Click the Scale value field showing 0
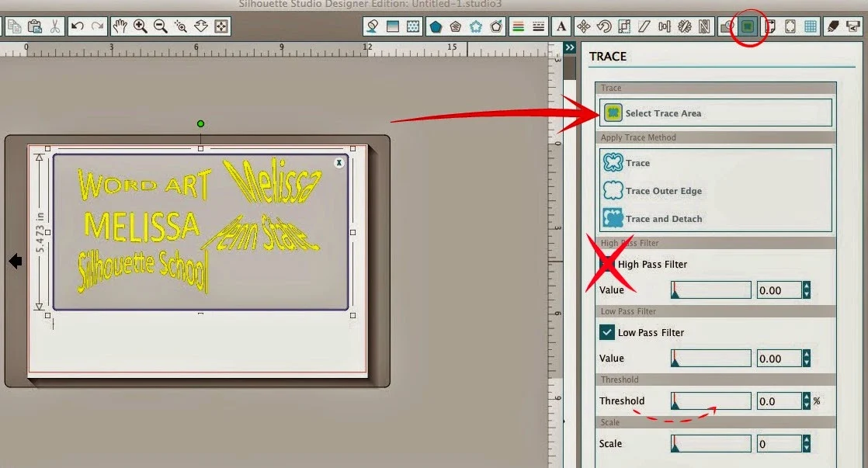This screenshot has width=868, height=468. point(779,443)
